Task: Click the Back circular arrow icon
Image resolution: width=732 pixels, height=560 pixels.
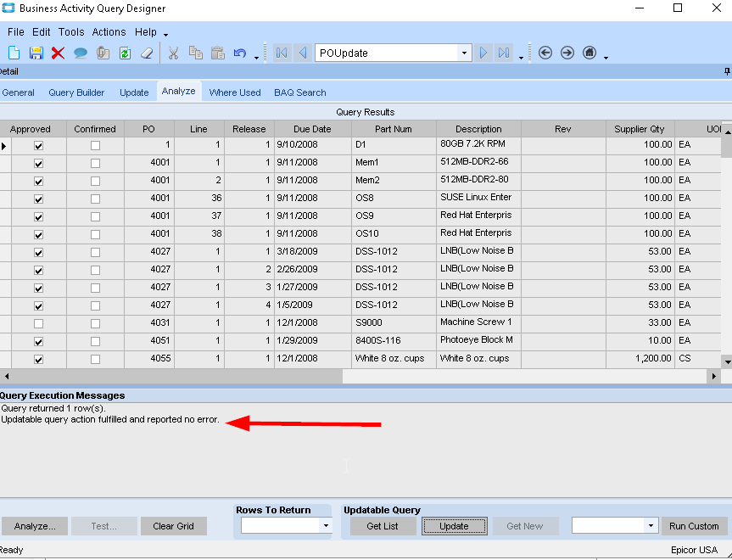Action: click(x=545, y=53)
